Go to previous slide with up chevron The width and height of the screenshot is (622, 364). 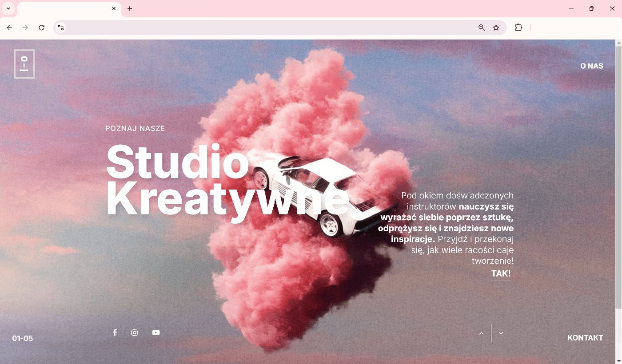(x=481, y=333)
